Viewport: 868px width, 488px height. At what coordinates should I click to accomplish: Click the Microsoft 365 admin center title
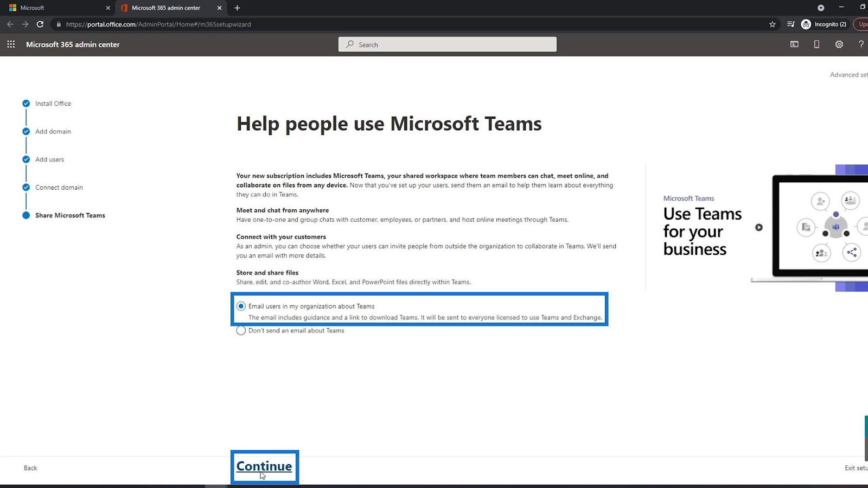73,44
